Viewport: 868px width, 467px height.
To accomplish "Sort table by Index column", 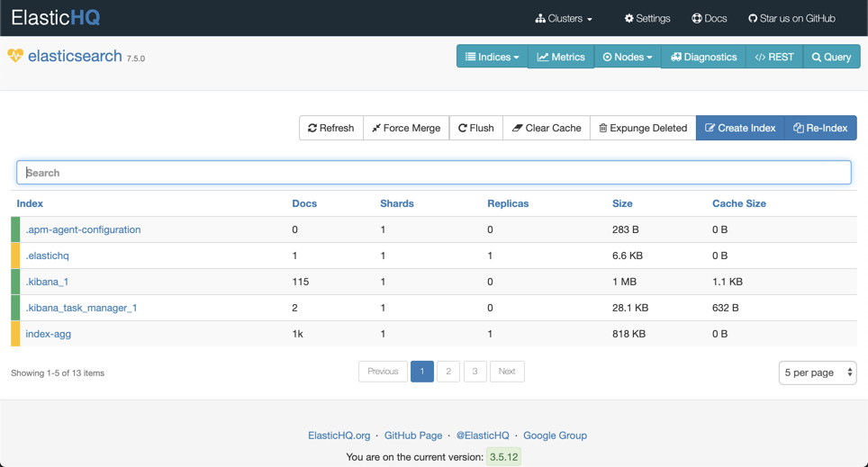I will [x=30, y=203].
